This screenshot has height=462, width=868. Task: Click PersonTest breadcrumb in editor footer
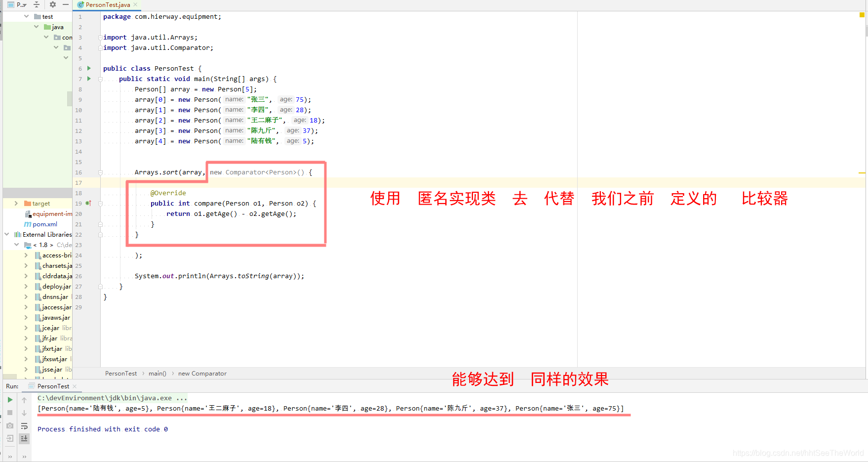(121, 374)
